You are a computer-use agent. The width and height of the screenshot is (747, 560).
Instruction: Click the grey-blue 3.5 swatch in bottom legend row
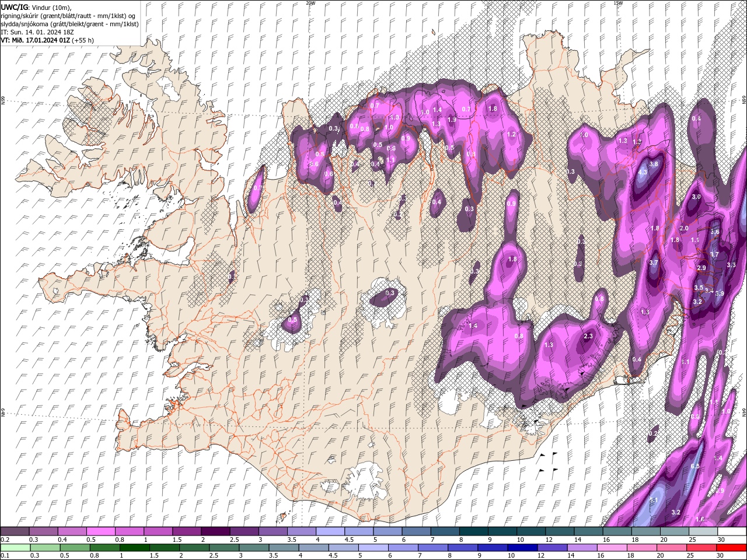(284, 547)
